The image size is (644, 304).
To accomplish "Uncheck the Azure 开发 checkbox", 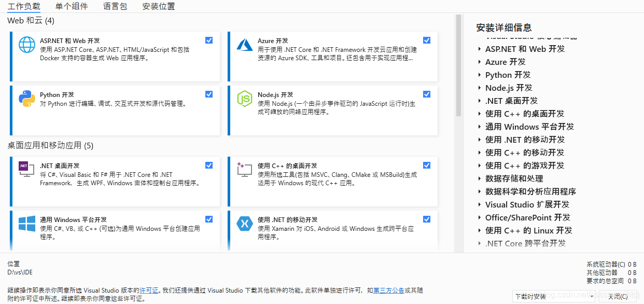I will click(426, 40).
